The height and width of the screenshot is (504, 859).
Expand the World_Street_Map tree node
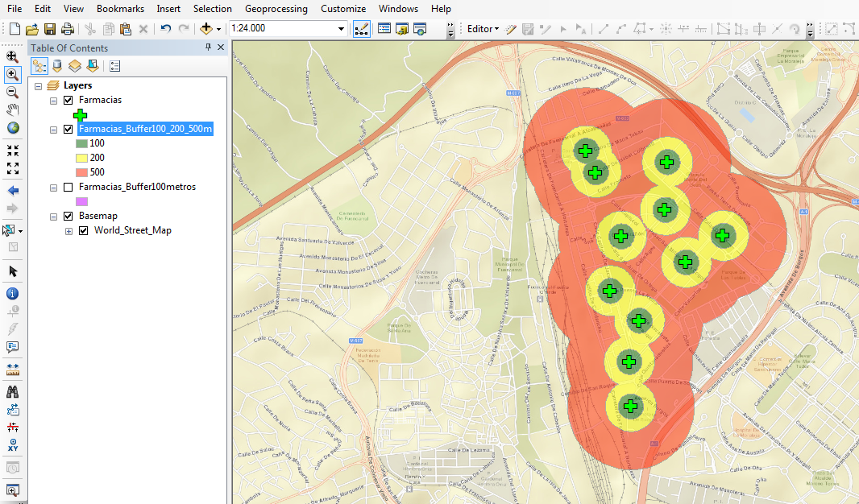coord(68,231)
